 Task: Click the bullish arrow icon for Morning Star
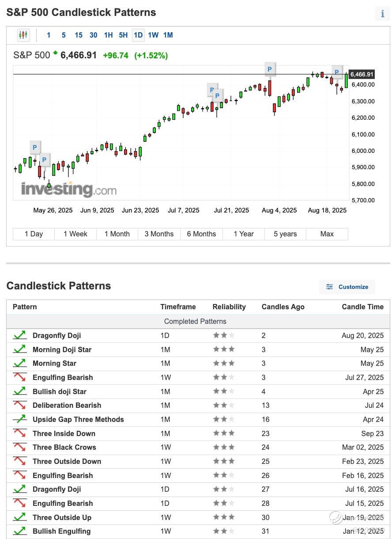point(19,364)
